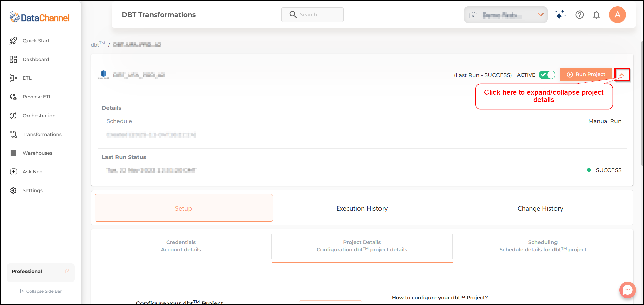Click Professional plan external link icon

pyautogui.click(x=67, y=271)
